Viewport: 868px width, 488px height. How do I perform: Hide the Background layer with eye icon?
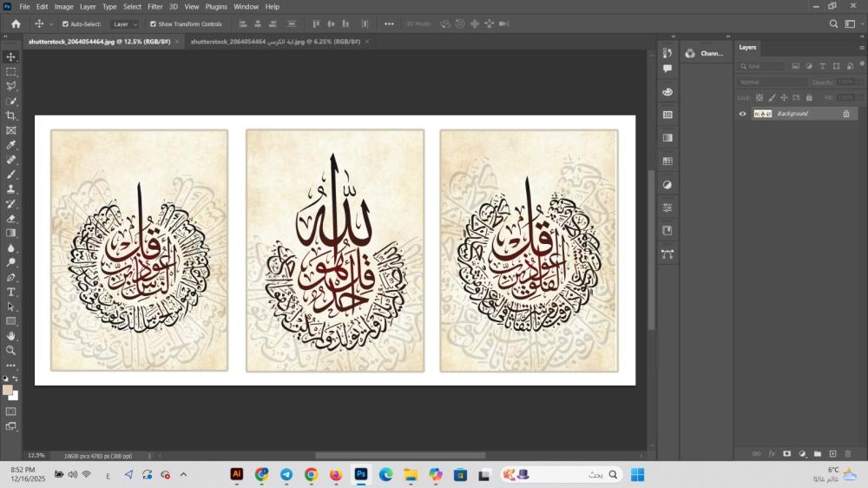point(742,114)
